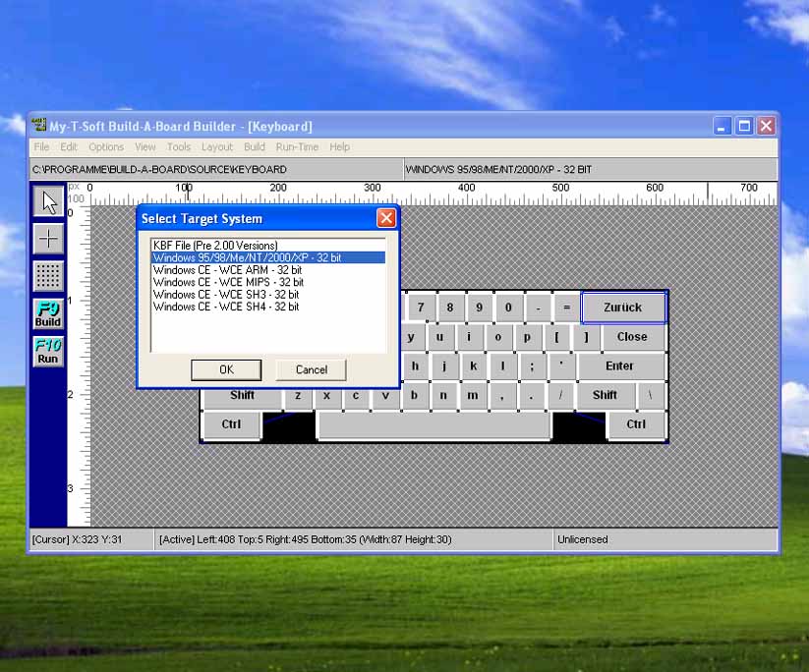The width and height of the screenshot is (809, 672).
Task: Select the arrow pointer tool
Action: (48, 201)
